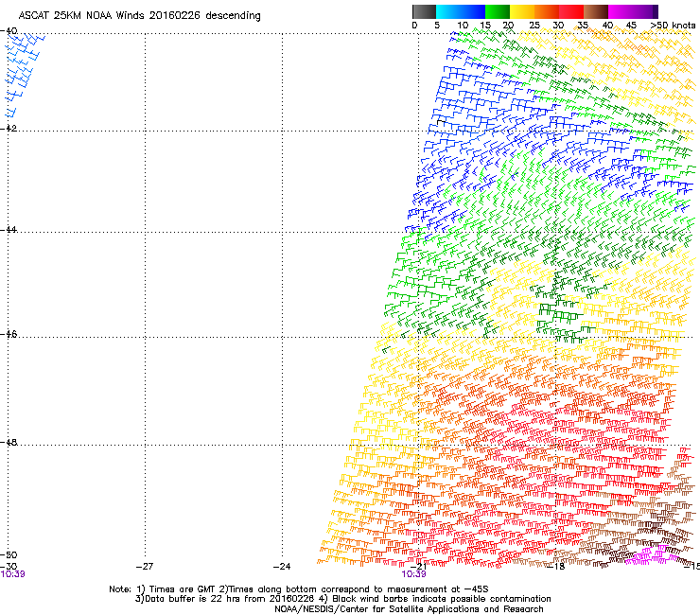Image resolution: width=700 pixels, height=615 pixels.
Task: Click the longitude label '-21'
Action: 418,566
